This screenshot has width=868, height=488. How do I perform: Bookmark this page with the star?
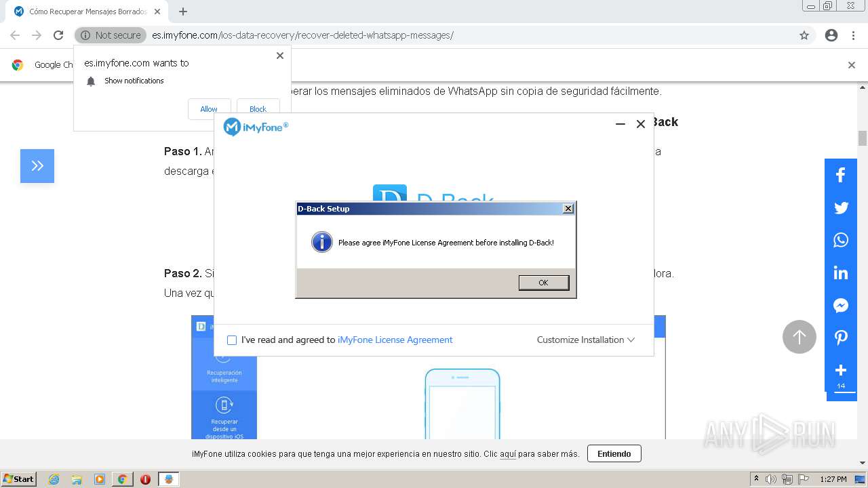[804, 35]
